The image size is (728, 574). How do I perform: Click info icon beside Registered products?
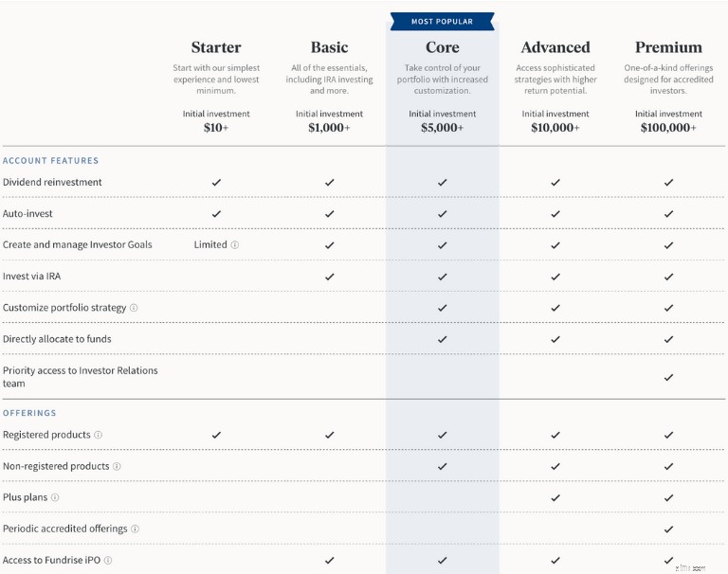[x=98, y=435]
